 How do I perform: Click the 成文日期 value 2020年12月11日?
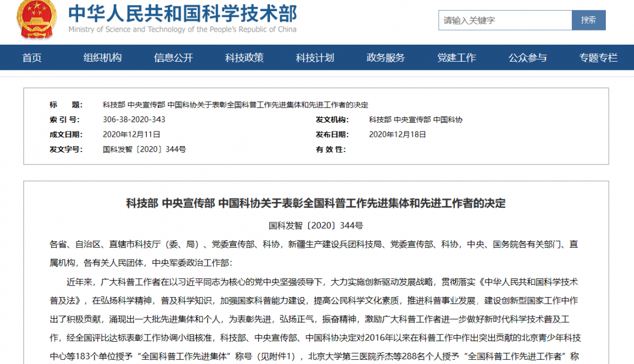click(x=131, y=134)
